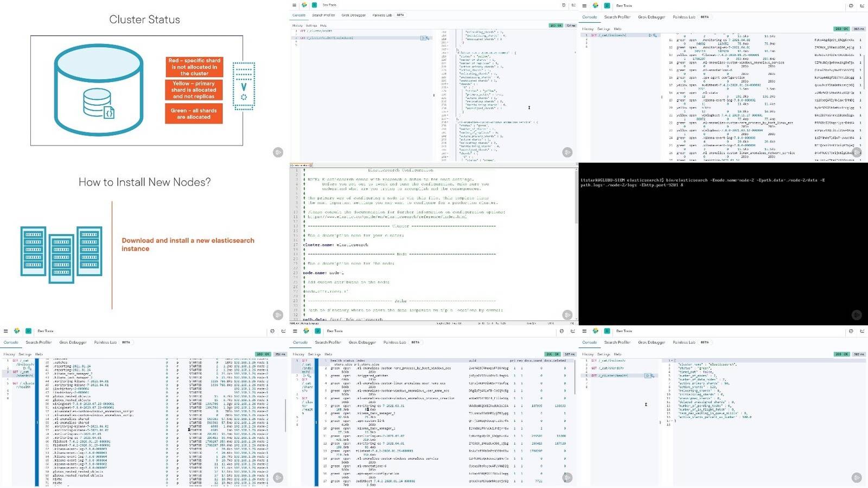
Task: Open History link in bottom-right console
Action: 588,354
